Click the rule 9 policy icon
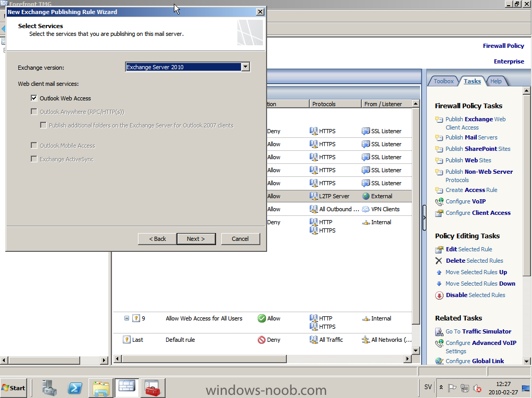This screenshot has width=532, height=398. (136, 318)
